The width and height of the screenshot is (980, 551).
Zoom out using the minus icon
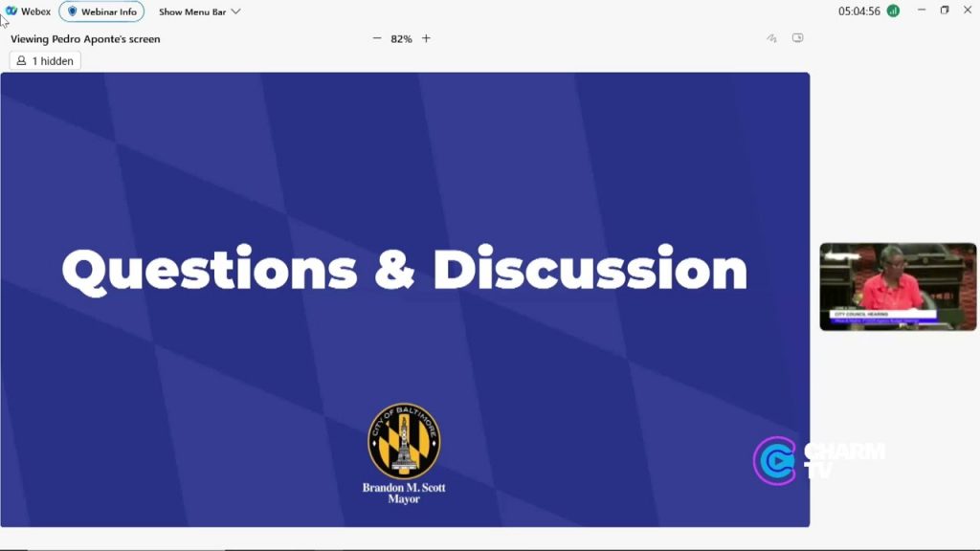pos(377,38)
